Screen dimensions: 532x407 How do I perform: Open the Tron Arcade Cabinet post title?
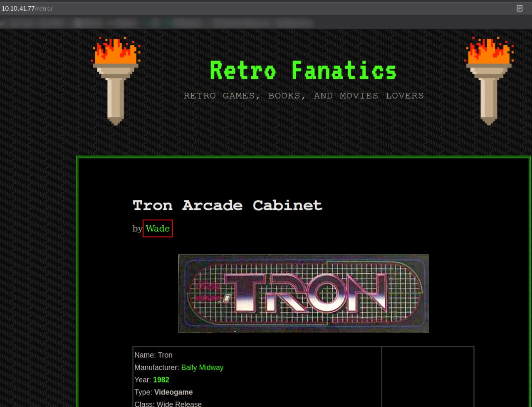click(x=228, y=205)
